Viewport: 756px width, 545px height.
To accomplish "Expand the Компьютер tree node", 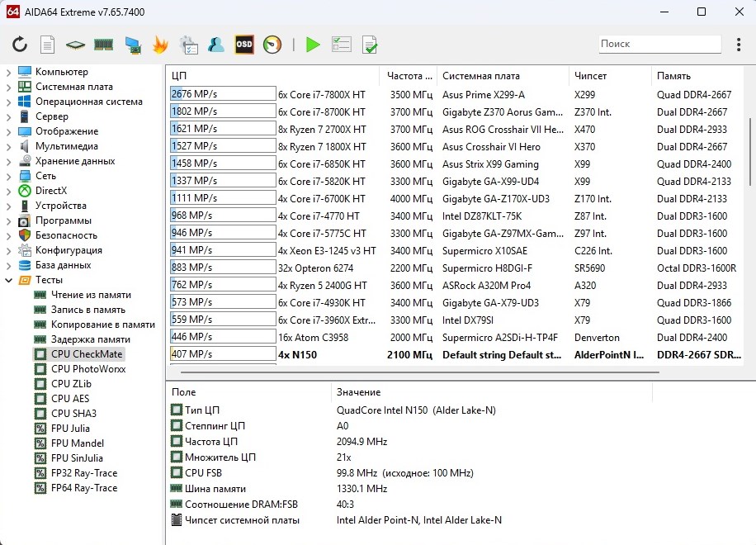I will coord(8,72).
